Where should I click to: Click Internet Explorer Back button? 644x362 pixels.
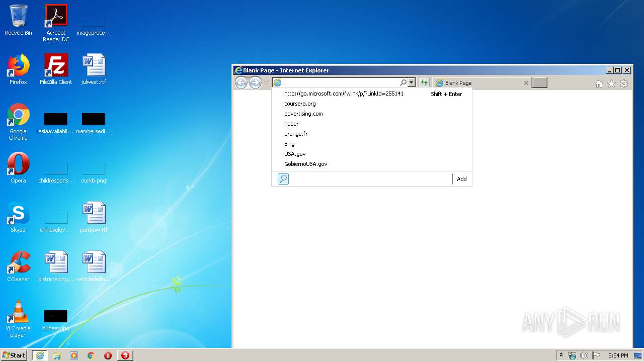(242, 83)
